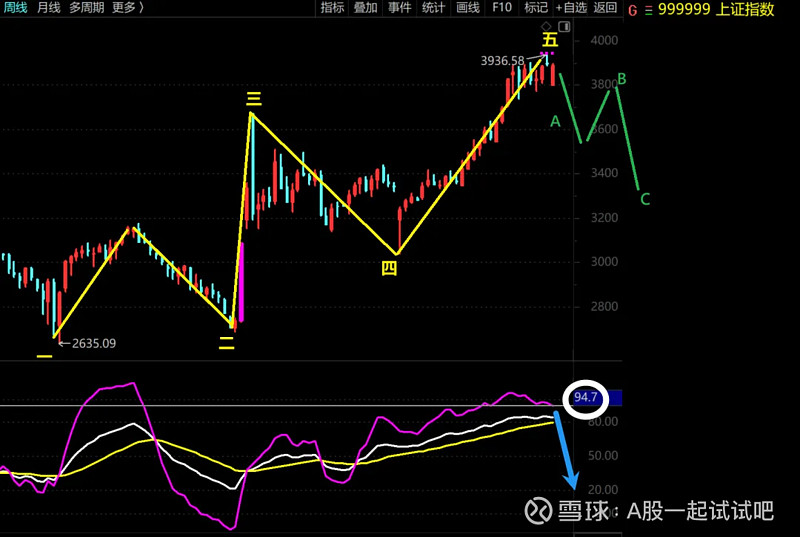Open the F10 company info page
The height and width of the screenshot is (537, 800).
click(x=502, y=8)
